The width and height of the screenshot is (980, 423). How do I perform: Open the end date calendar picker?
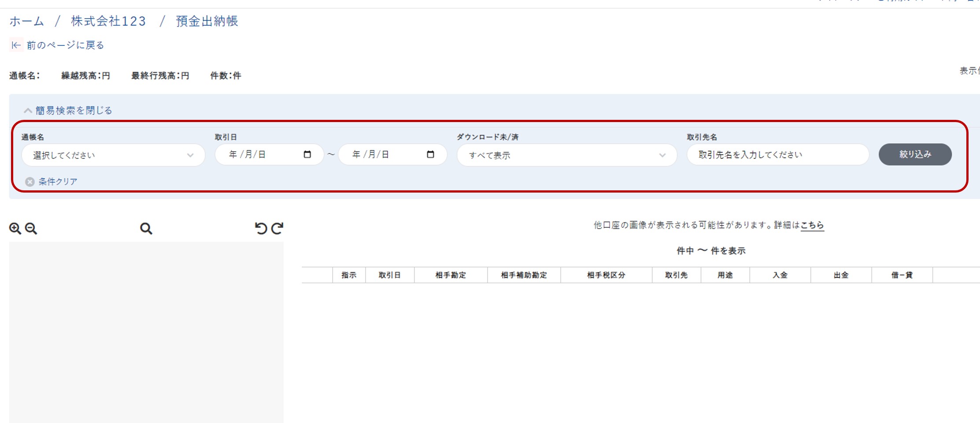pyautogui.click(x=430, y=154)
